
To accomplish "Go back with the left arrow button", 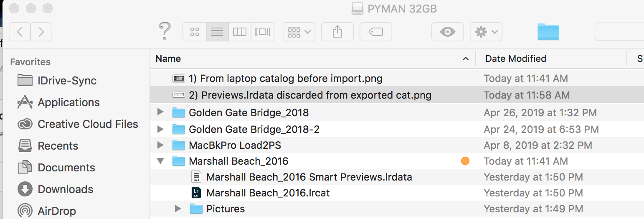I will point(20,32).
